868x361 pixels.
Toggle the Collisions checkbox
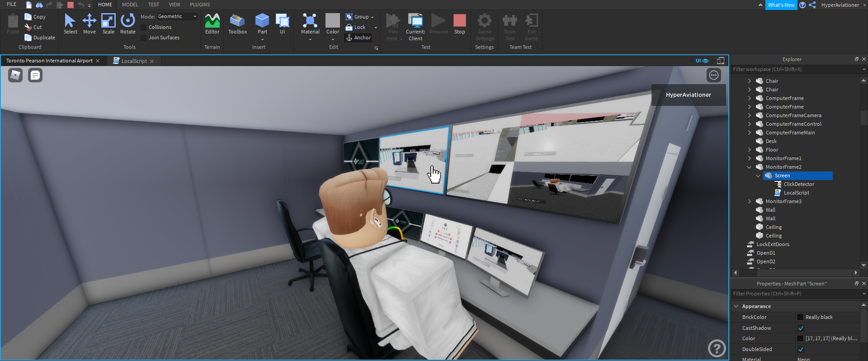144,28
